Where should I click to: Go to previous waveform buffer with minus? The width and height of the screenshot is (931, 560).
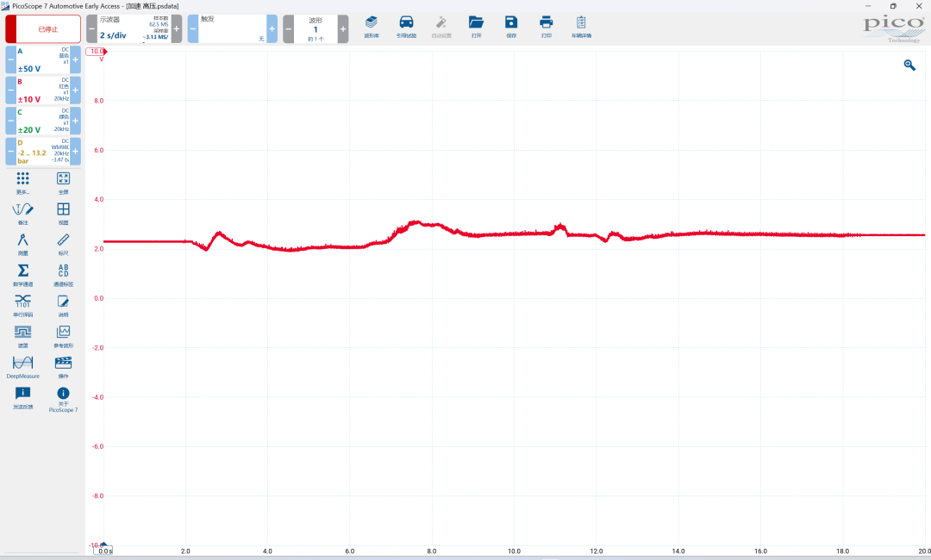[288, 29]
